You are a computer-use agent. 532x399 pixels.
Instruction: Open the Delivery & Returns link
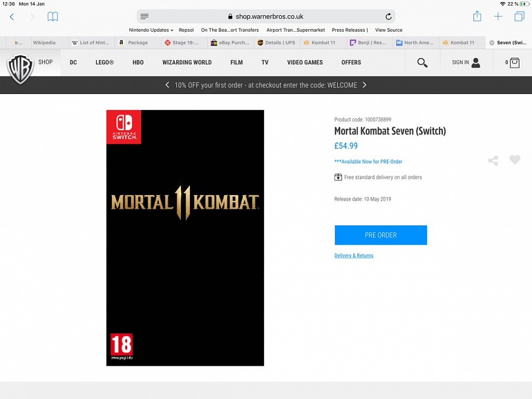pos(354,256)
